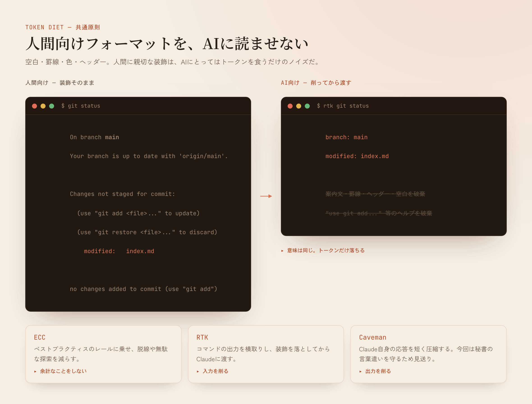Click the Caveman card title
The width and height of the screenshot is (532, 404).
(373, 338)
